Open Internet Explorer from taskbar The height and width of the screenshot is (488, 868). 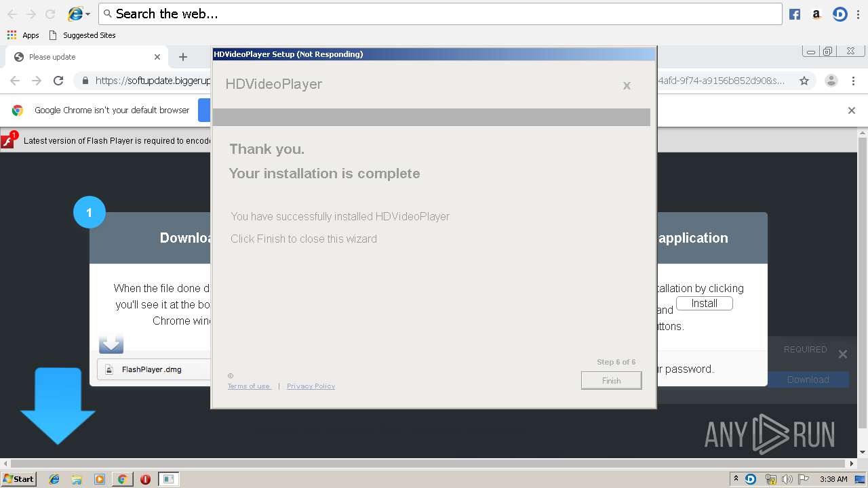(54, 479)
